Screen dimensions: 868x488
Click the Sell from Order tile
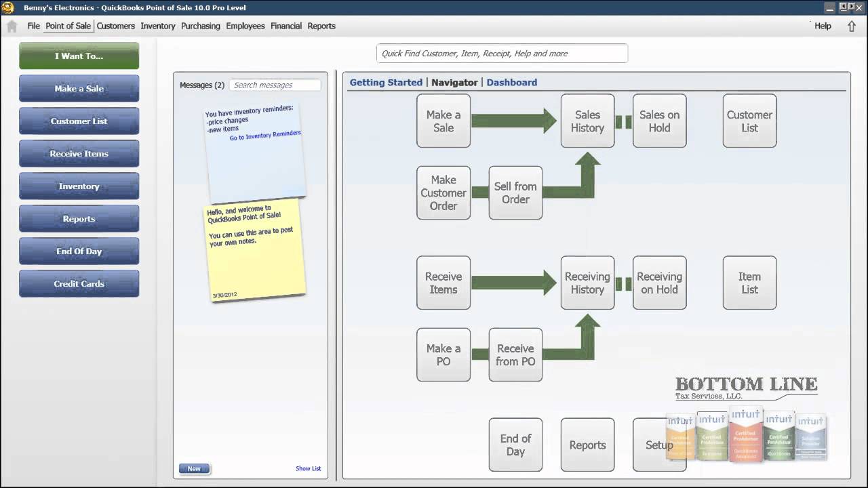coord(515,192)
